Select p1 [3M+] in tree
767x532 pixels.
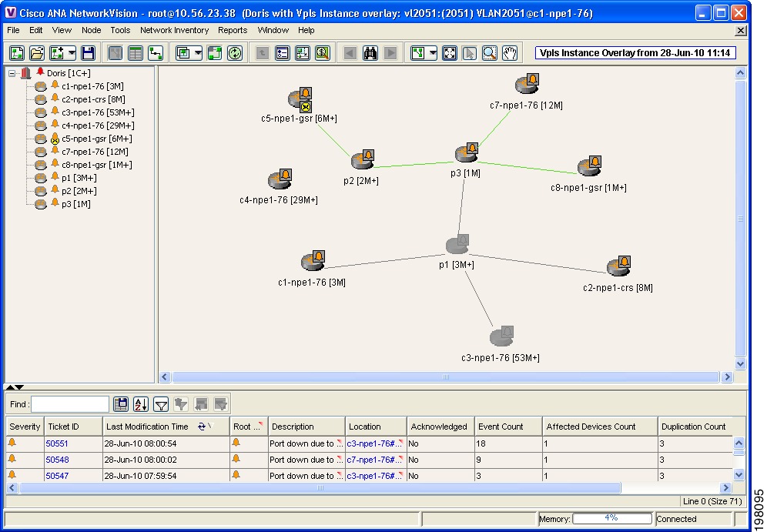(x=79, y=178)
